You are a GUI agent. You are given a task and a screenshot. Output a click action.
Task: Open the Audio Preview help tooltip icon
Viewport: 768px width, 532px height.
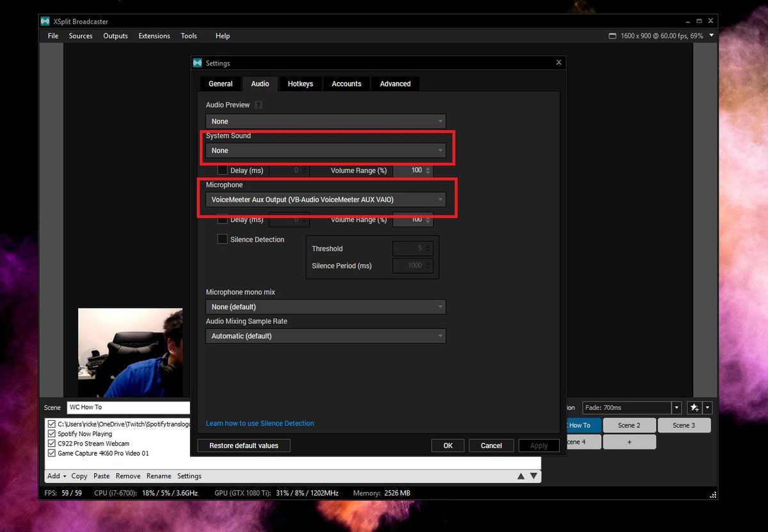pos(259,104)
